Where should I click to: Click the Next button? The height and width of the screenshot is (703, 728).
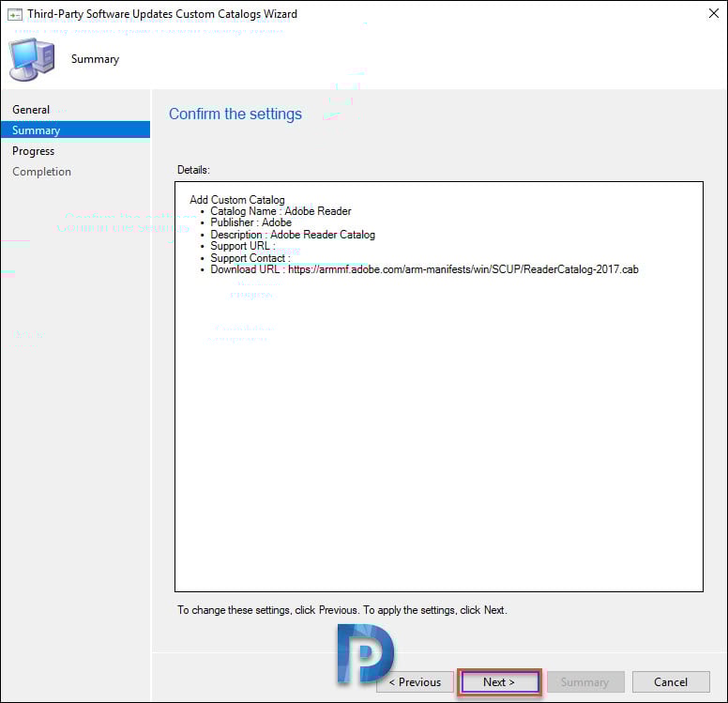(x=499, y=681)
